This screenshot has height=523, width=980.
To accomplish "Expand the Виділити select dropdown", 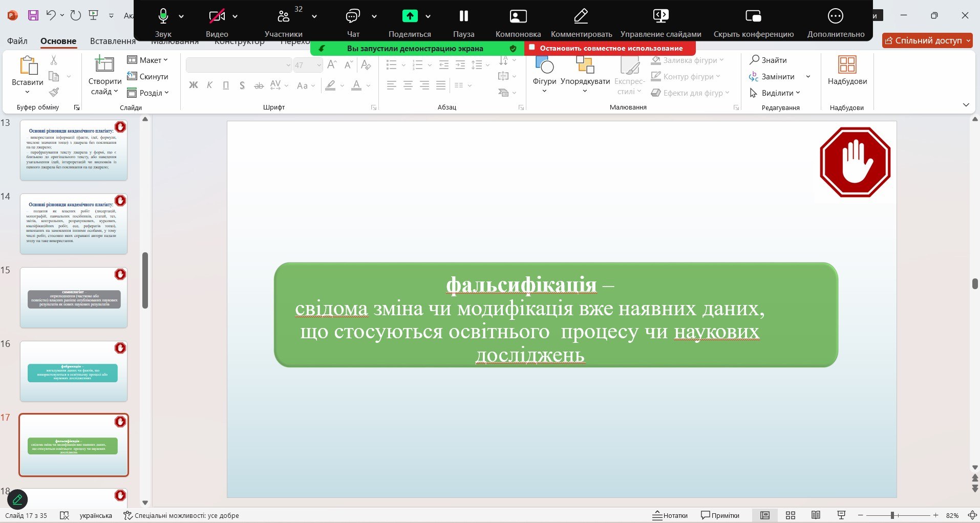I will [x=775, y=93].
